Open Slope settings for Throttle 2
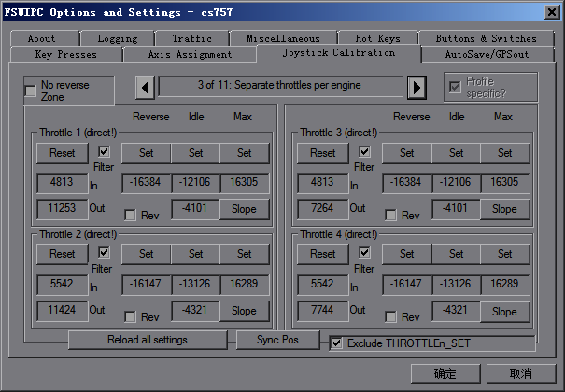The width and height of the screenshot is (565, 392). [245, 311]
